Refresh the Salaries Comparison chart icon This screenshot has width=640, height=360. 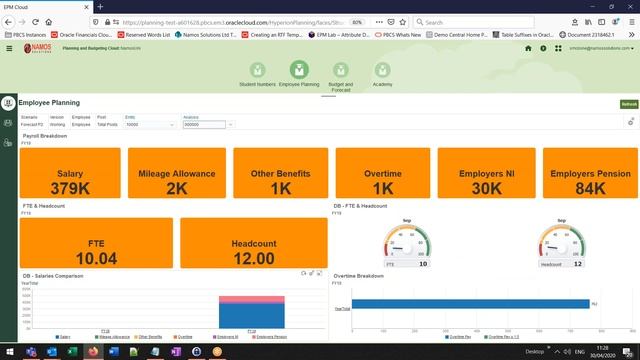tap(304, 273)
